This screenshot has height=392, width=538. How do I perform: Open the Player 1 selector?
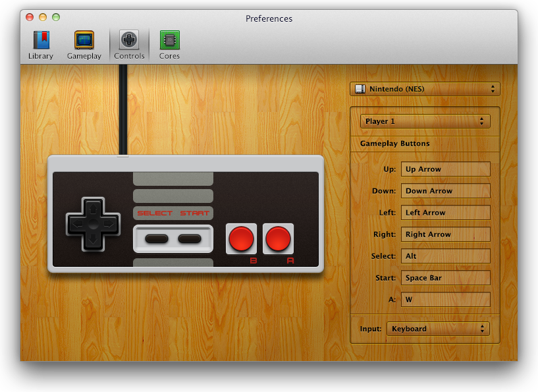(x=424, y=121)
